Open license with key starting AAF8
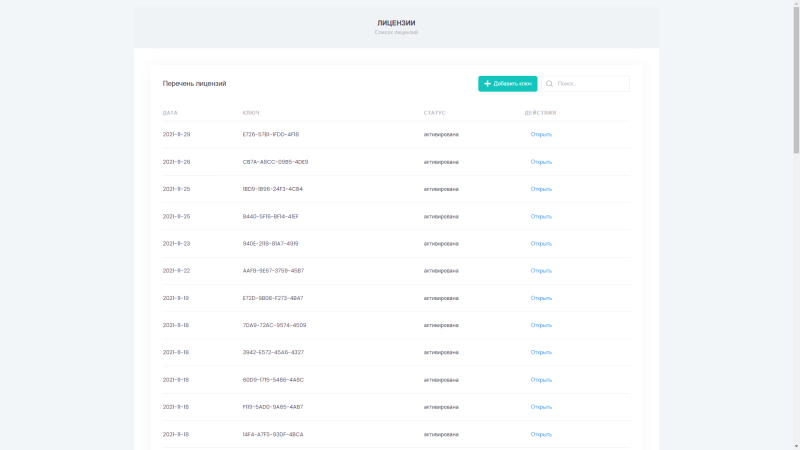800x450 pixels. pos(541,270)
